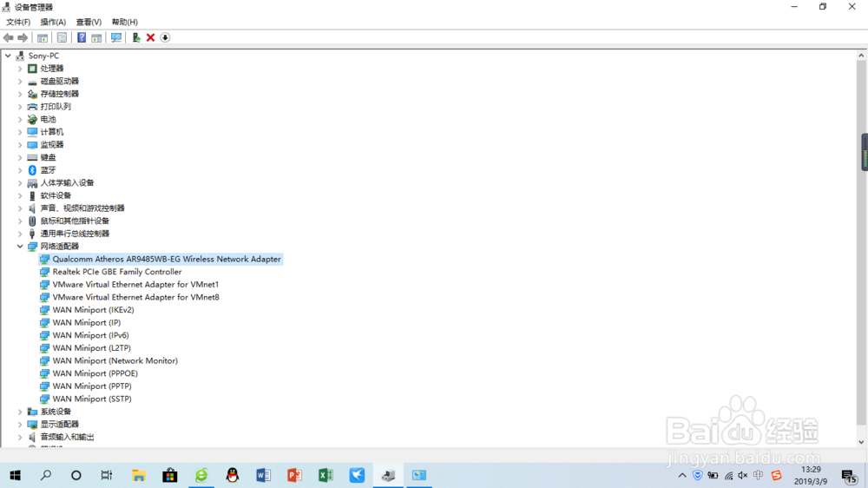The image size is (868, 488).
Task: Click the Update driver toolbar icon
Action: click(136, 37)
